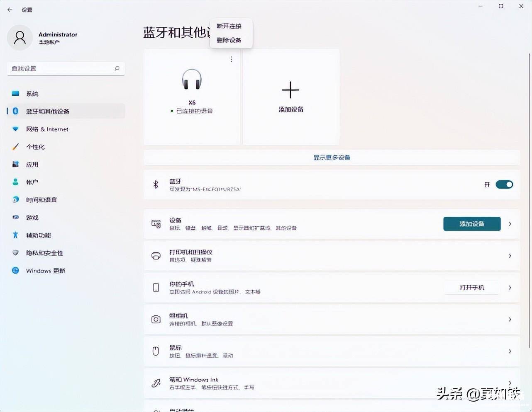Expand 你的手机 row chevron

coord(510,288)
